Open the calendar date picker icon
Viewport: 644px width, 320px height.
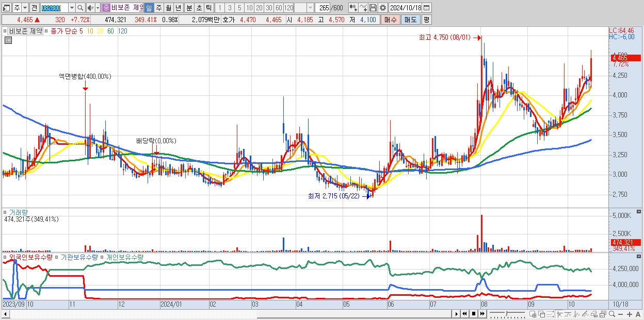click(426, 8)
